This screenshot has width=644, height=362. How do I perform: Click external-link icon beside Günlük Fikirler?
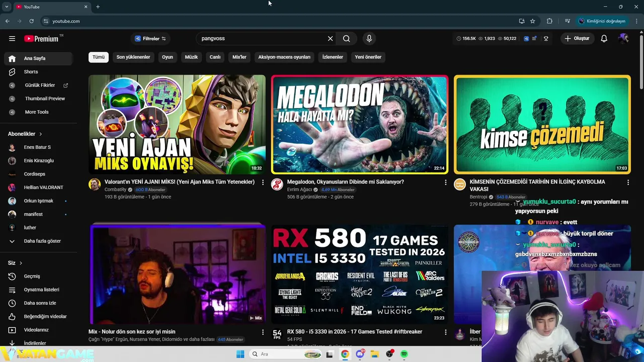pyautogui.click(x=65, y=85)
